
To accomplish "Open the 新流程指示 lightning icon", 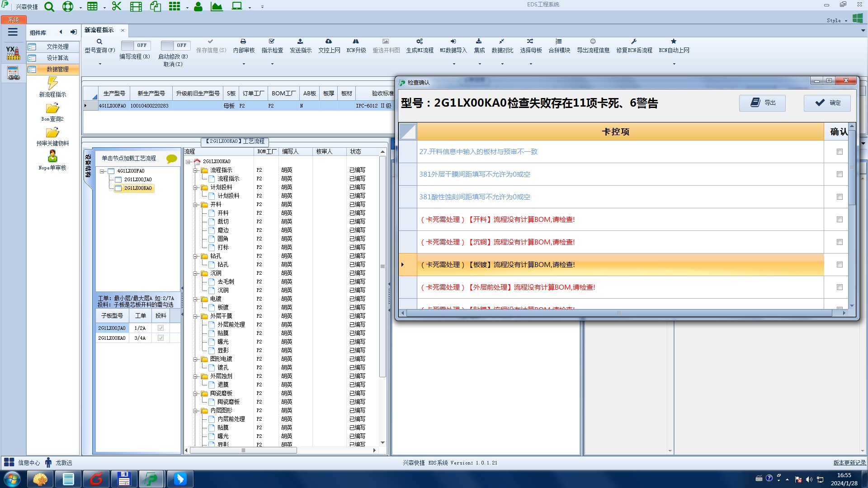I will [52, 83].
